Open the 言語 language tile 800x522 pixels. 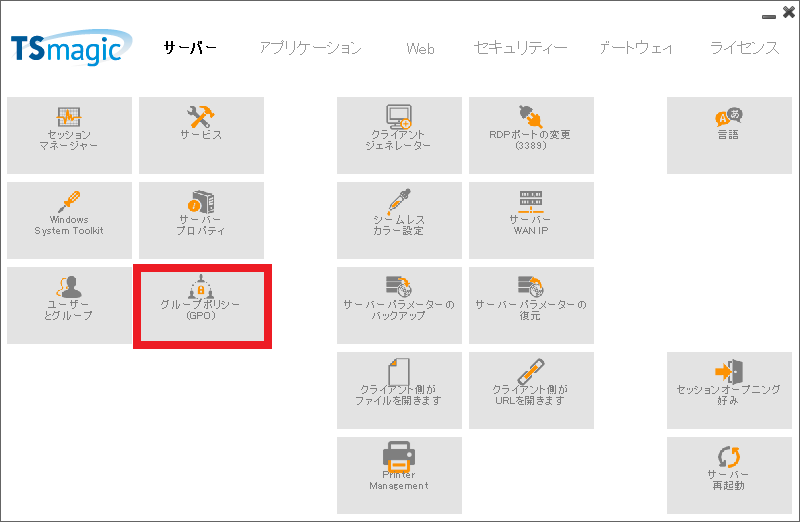[x=729, y=135]
